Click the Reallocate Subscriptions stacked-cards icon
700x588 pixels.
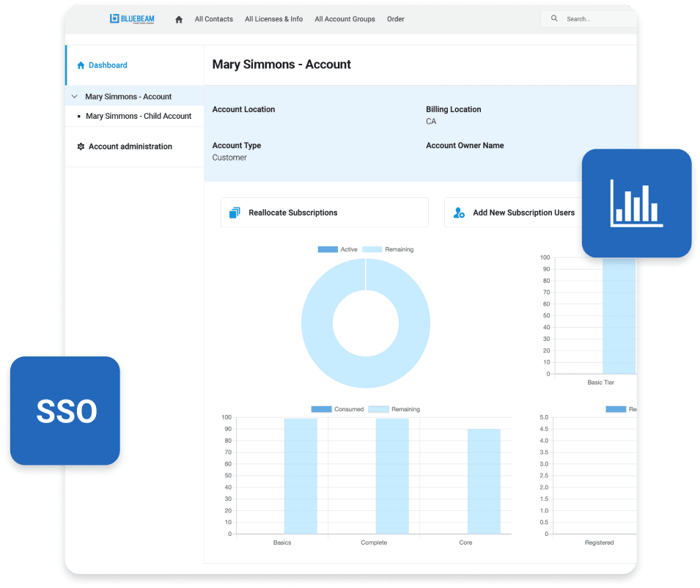pyautogui.click(x=235, y=212)
